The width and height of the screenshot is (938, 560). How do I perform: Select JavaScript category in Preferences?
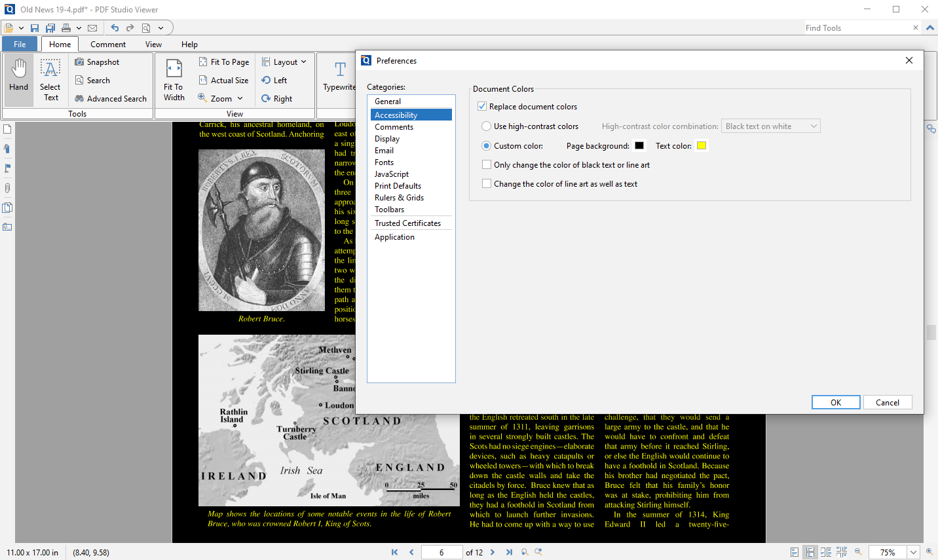411,174
